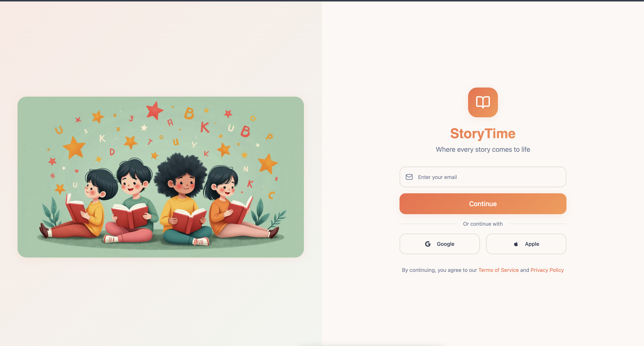This screenshot has height=346, width=644.
Task: Click the curly-haired child's face in the artwork
Action: 185,184
